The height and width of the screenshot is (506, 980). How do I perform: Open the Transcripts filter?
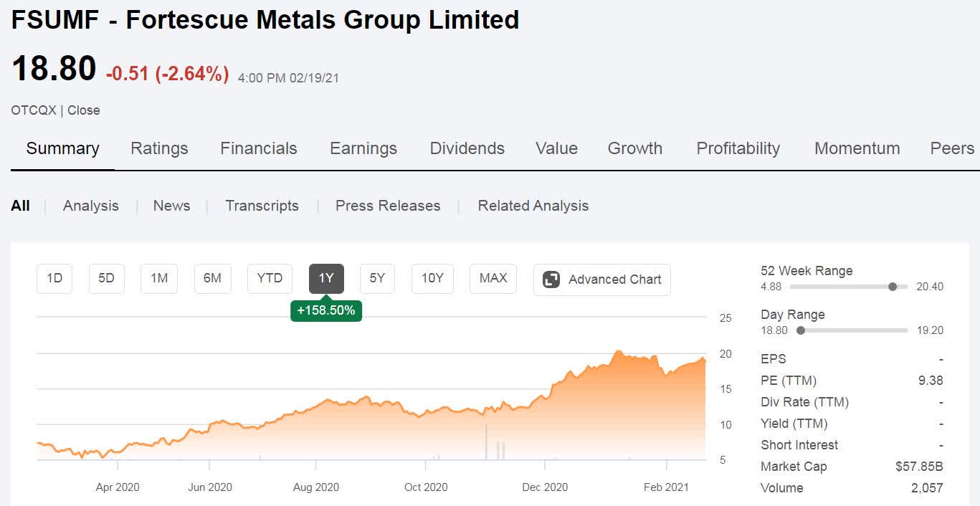262,206
